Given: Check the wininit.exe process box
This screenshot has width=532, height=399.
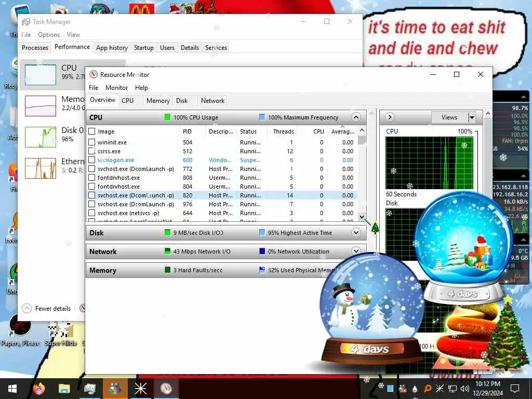Looking at the screenshot, I should 91,142.
